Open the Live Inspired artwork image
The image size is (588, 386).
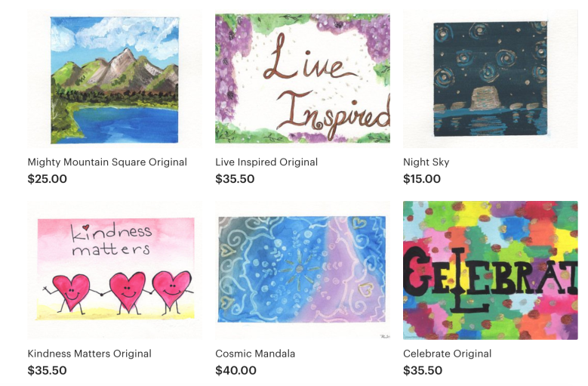303,79
